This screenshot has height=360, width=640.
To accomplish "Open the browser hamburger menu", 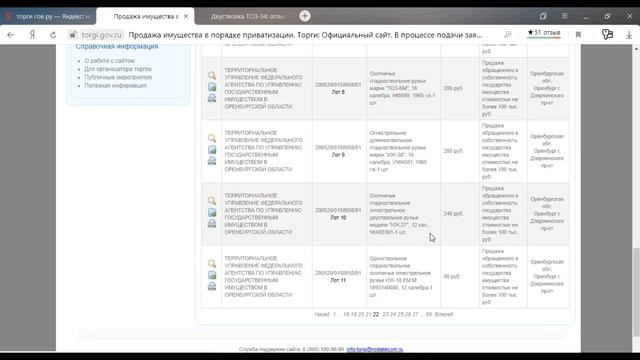I will pyautogui.click(x=564, y=16).
